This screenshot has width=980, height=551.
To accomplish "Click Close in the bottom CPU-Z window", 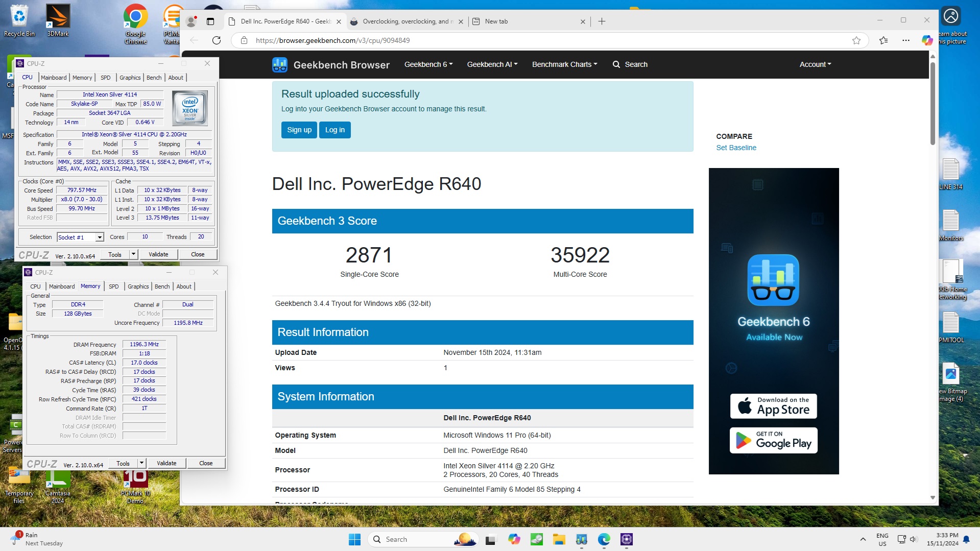I will (206, 463).
